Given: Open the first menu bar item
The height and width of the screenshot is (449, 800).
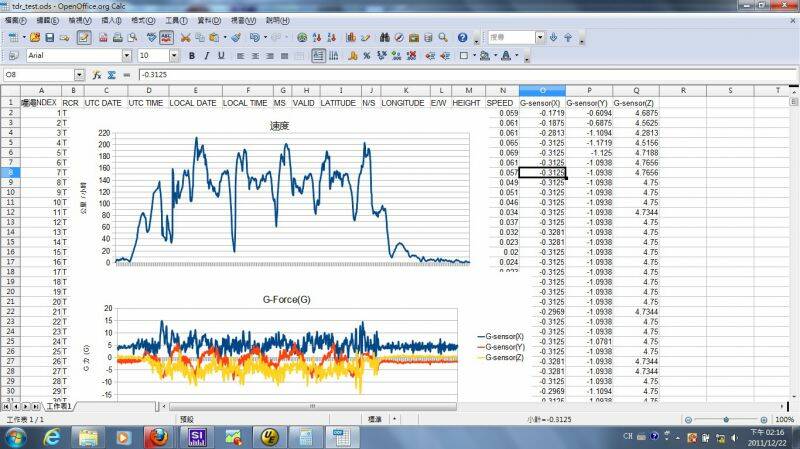Looking at the screenshot, I should pyautogui.click(x=16, y=20).
